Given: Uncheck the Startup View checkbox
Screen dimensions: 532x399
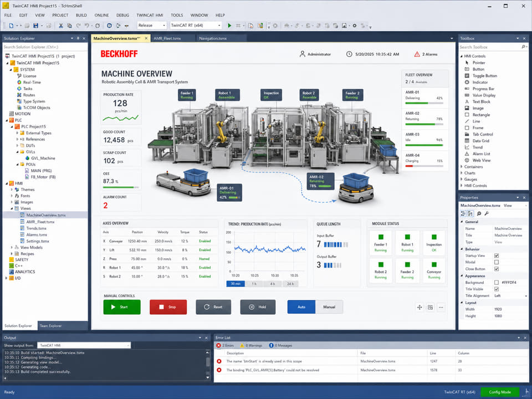Looking at the screenshot, I should pyautogui.click(x=497, y=255).
